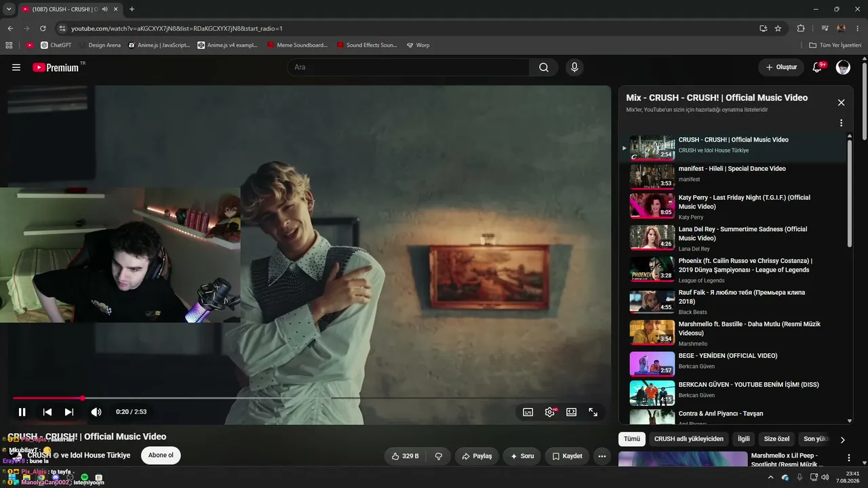This screenshot has width=868, height=488.
Task: Click the Soru button
Action: coord(522,456)
